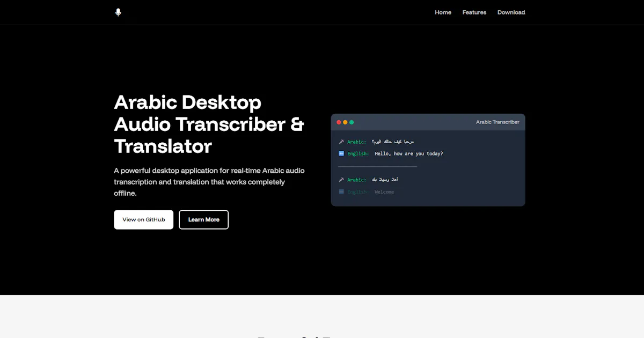The height and width of the screenshot is (338, 644).
Task: Click 'Hello, how are you today?' text
Action: point(409,153)
